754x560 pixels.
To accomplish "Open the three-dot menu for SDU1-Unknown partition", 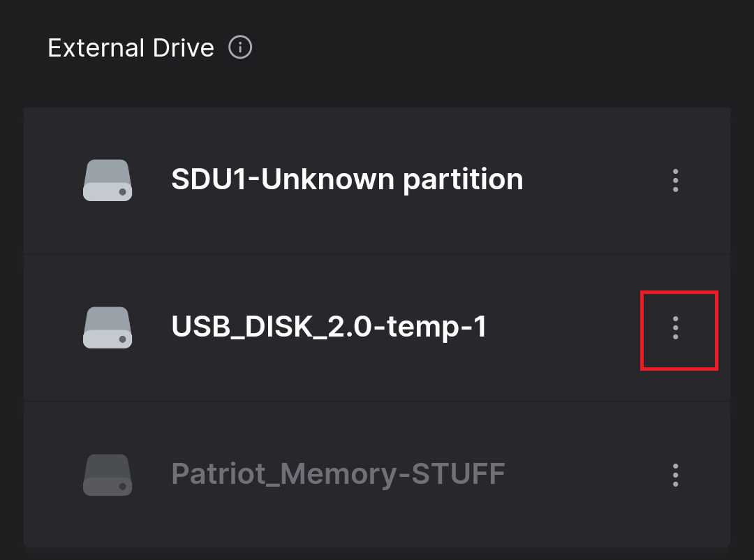I will [x=676, y=180].
